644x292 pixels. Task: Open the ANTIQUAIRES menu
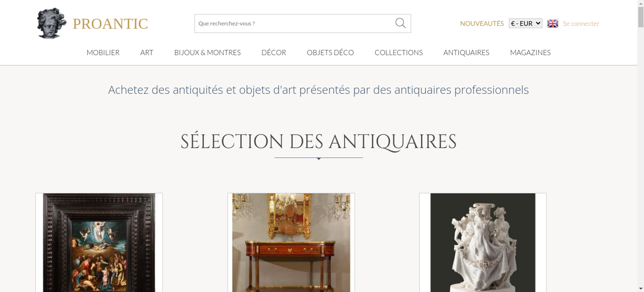click(x=466, y=52)
